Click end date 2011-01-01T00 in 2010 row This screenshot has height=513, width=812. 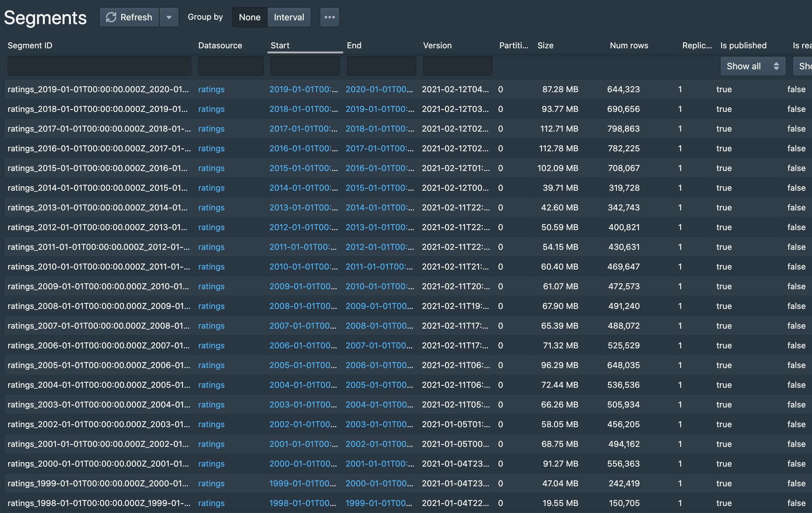pyautogui.click(x=379, y=267)
